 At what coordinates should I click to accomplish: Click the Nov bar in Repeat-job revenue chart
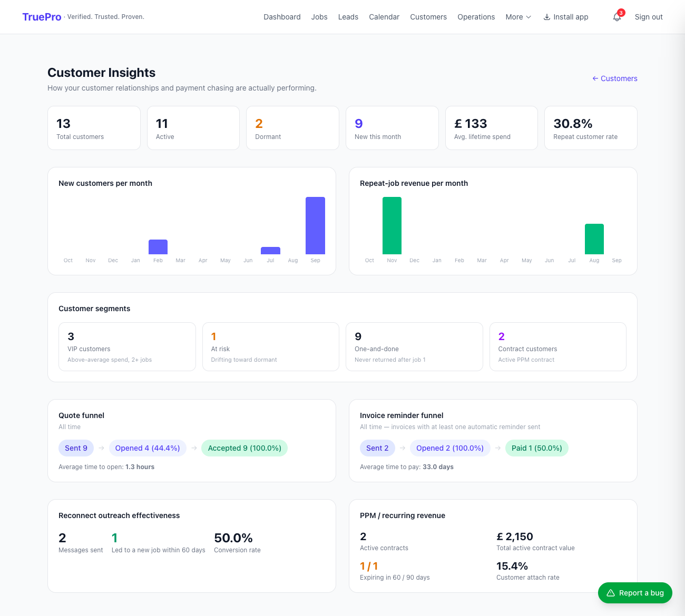pos(392,225)
